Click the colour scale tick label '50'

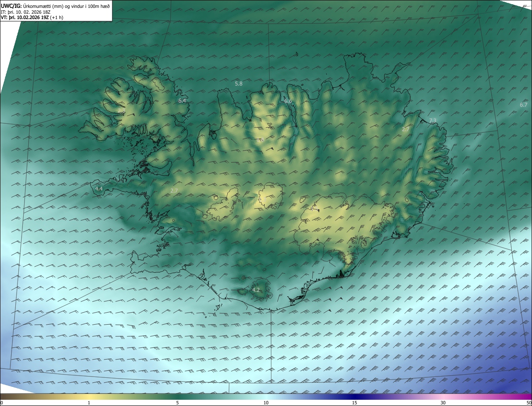click(529, 403)
